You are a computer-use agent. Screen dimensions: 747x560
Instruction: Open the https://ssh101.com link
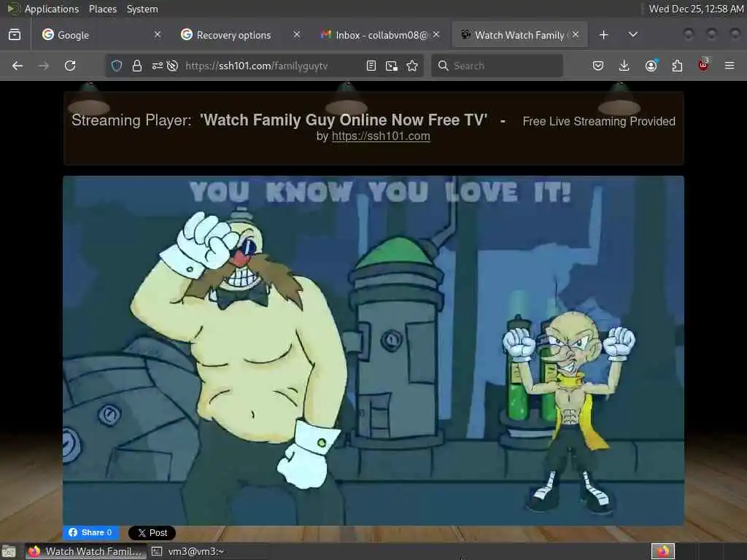coord(381,136)
